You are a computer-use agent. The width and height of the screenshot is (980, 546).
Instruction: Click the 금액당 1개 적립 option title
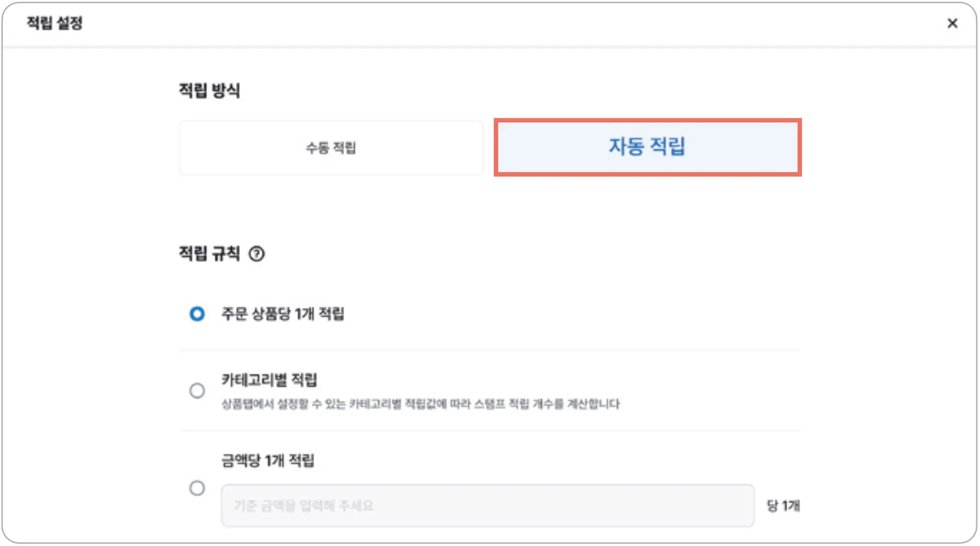point(268,461)
